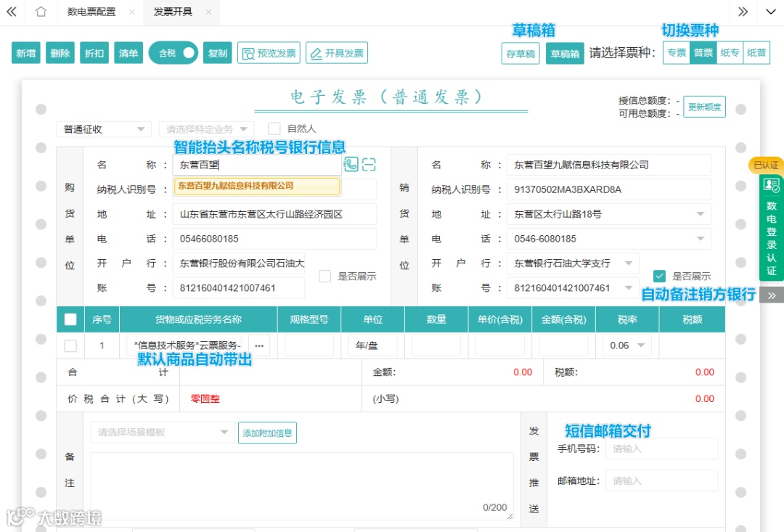Choose suggestion 东营百望九赋信息科技有限公司
The image size is (784, 532).
click(x=257, y=186)
